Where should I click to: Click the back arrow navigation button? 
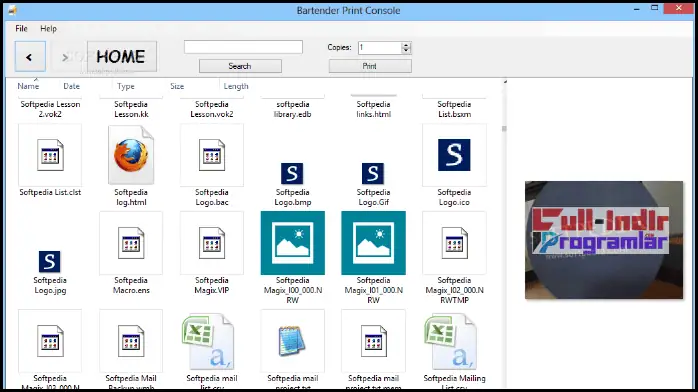pyautogui.click(x=30, y=57)
